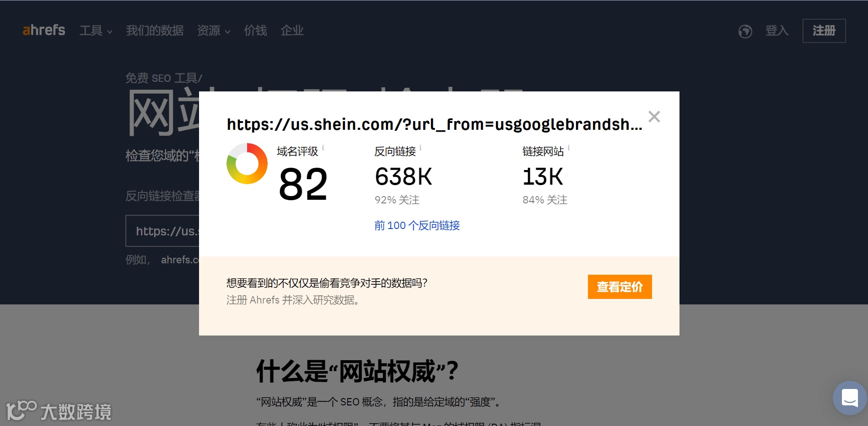Dismiss the domain stats dialog
Viewport: 868px width, 426px height.
[654, 117]
